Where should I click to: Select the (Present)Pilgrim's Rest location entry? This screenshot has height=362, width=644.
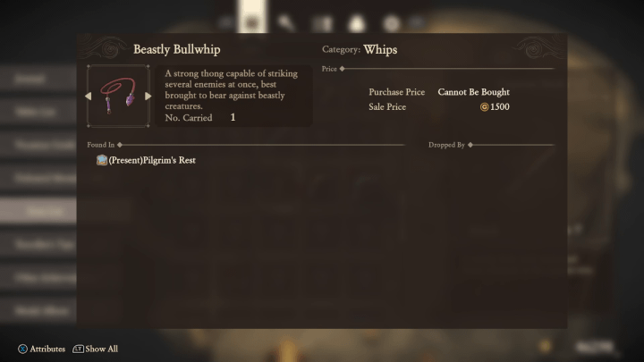pyautogui.click(x=151, y=160)
